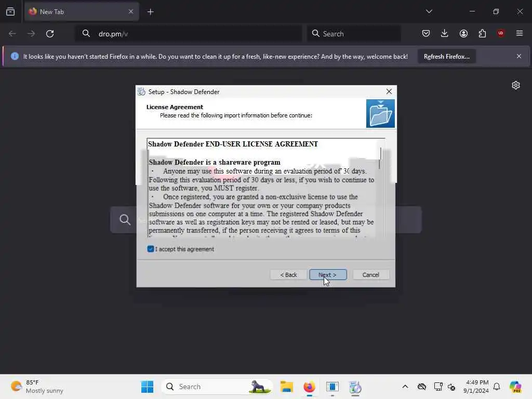Open File Explorer from taskbar
Image resolution: width=532 pixels, height=399 pixels.
[x=286, y=387]
